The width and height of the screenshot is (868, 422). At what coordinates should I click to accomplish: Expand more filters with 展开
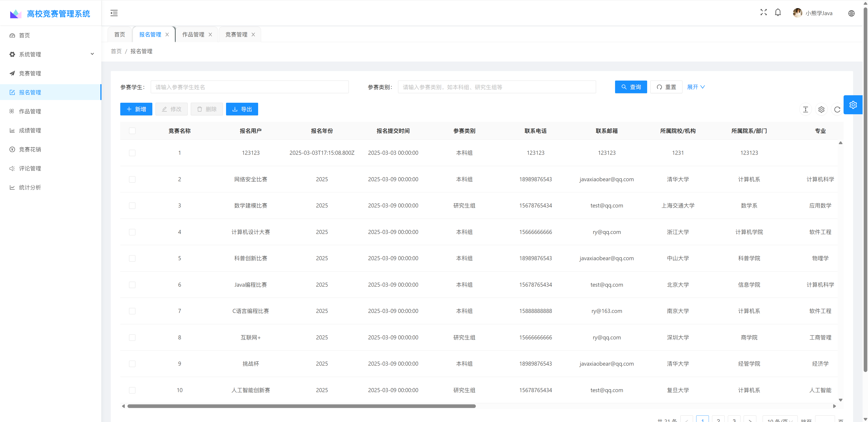pos(696,87)
